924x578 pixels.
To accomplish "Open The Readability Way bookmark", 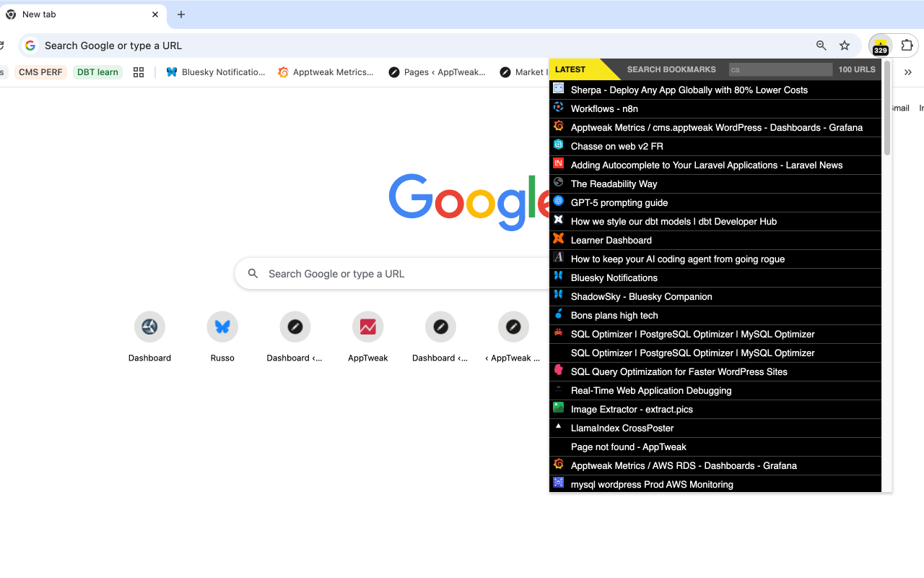I will [715, 184].
